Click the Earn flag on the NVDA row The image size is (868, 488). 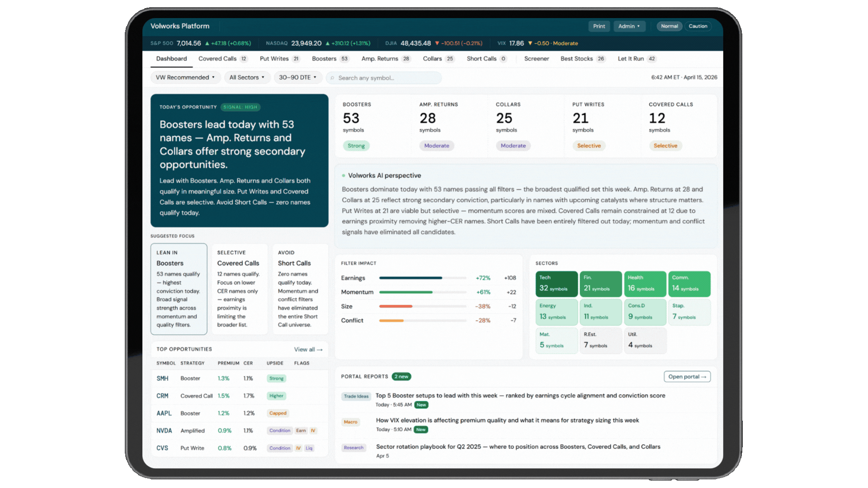301,431
